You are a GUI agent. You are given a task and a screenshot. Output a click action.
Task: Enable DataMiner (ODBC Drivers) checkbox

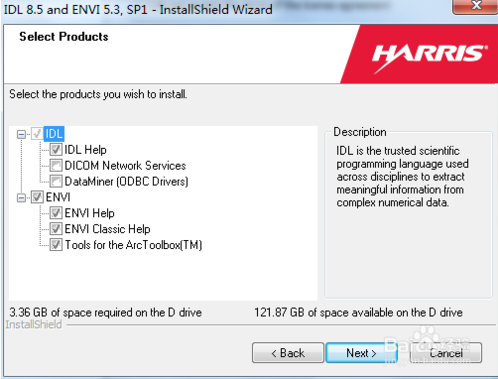(56, 181)
